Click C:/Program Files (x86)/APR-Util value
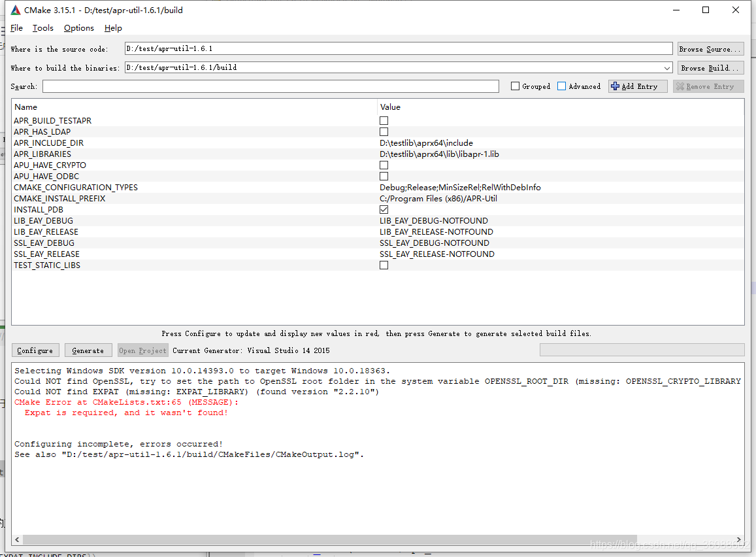 click(438, 198)
